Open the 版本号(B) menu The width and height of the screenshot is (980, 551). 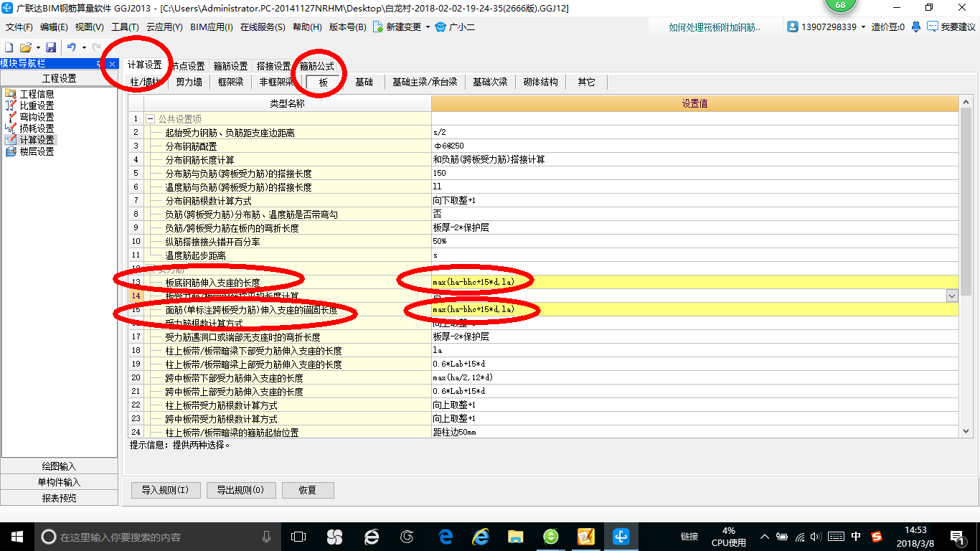pos(347,27)
